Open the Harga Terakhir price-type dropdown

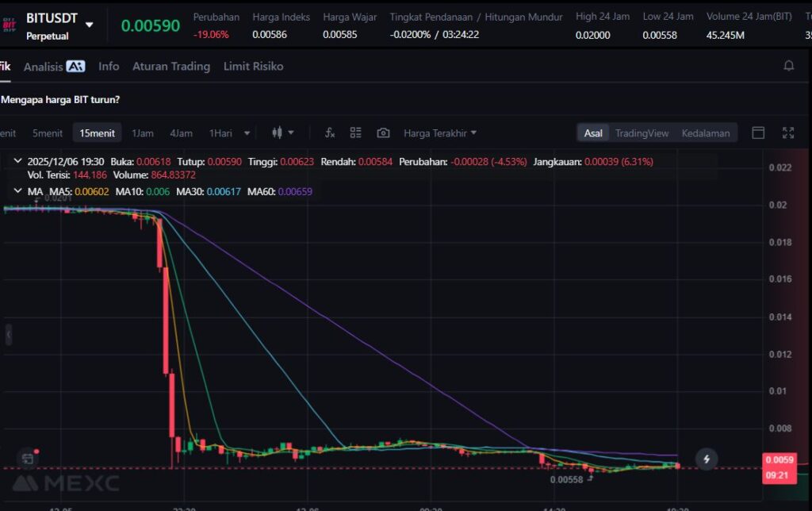(x=440, y=133)
